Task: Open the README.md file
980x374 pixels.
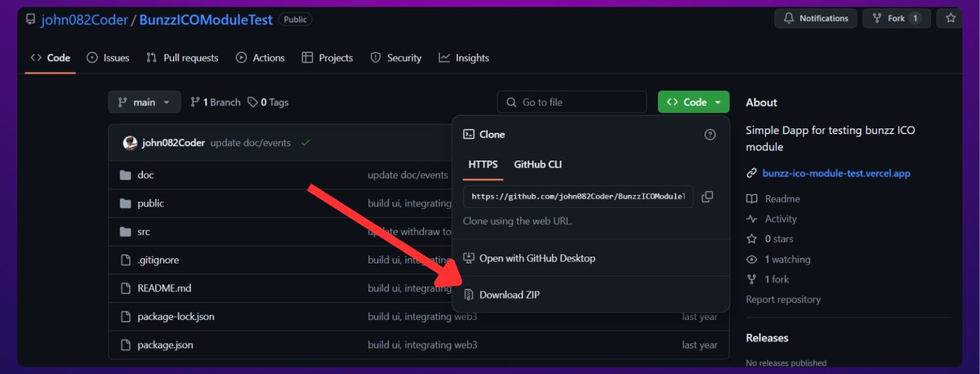Action: pyautogui.click(x=164, y=288)
